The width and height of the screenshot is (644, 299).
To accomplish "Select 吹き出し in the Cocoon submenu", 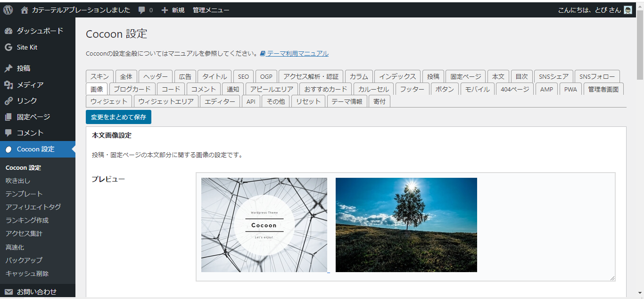I will (x=18, y=181).
